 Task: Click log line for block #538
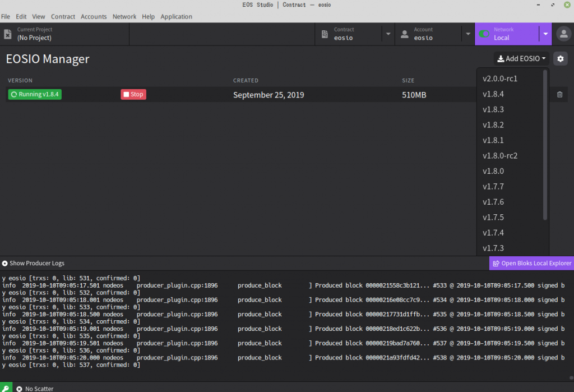click(283, 358)
